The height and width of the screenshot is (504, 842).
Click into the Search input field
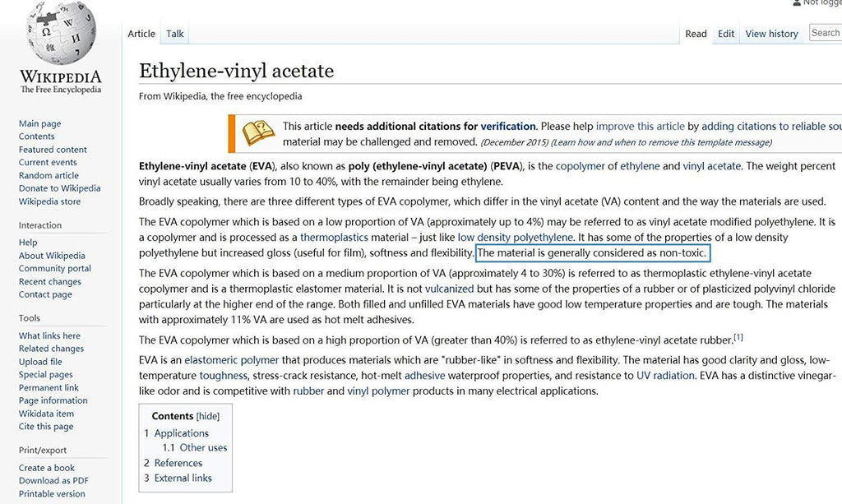coord(826,33)
